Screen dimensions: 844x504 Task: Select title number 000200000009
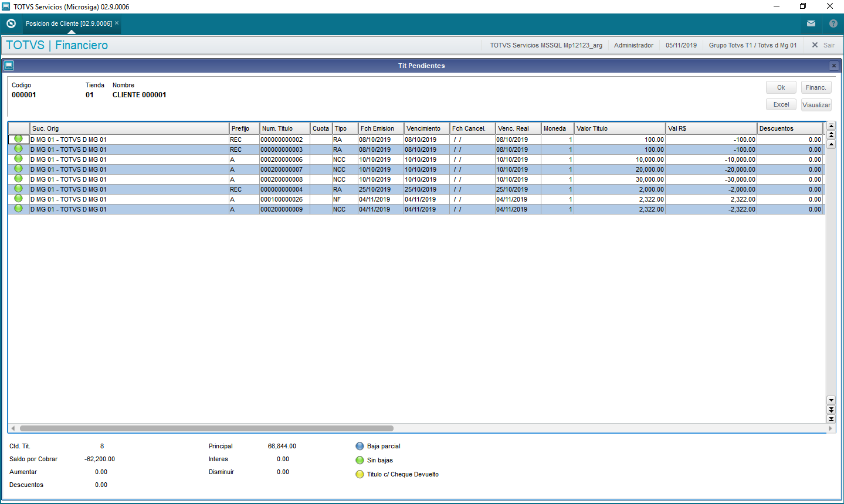(x=284, y=209)
